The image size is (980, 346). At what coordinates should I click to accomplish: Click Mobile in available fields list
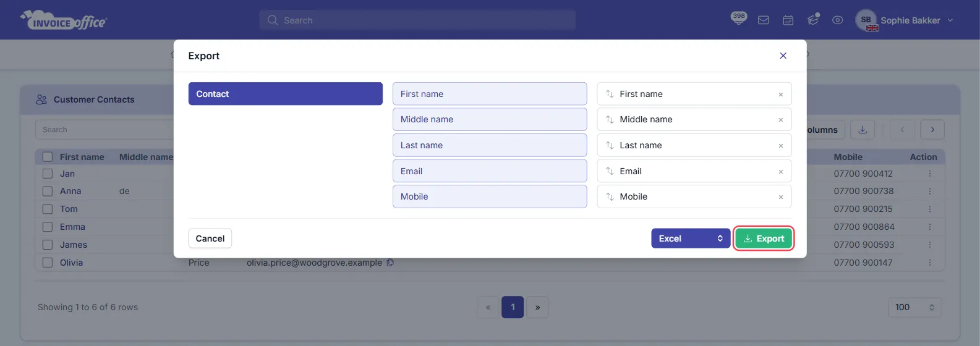490,196
